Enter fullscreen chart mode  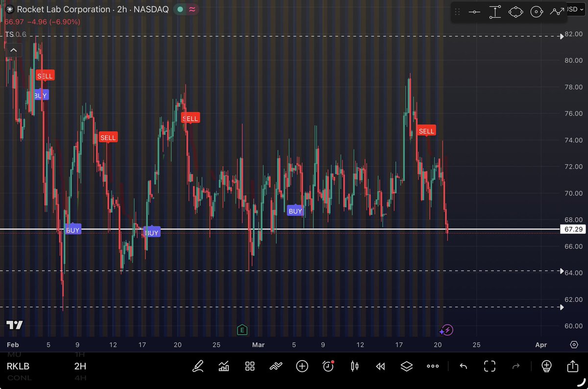click(490, 366)
